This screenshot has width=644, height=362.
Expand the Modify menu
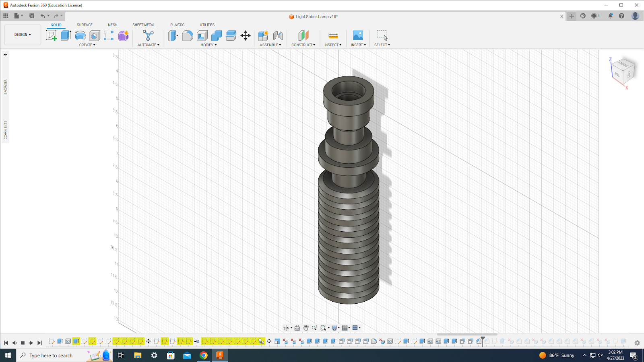point(208,45)
